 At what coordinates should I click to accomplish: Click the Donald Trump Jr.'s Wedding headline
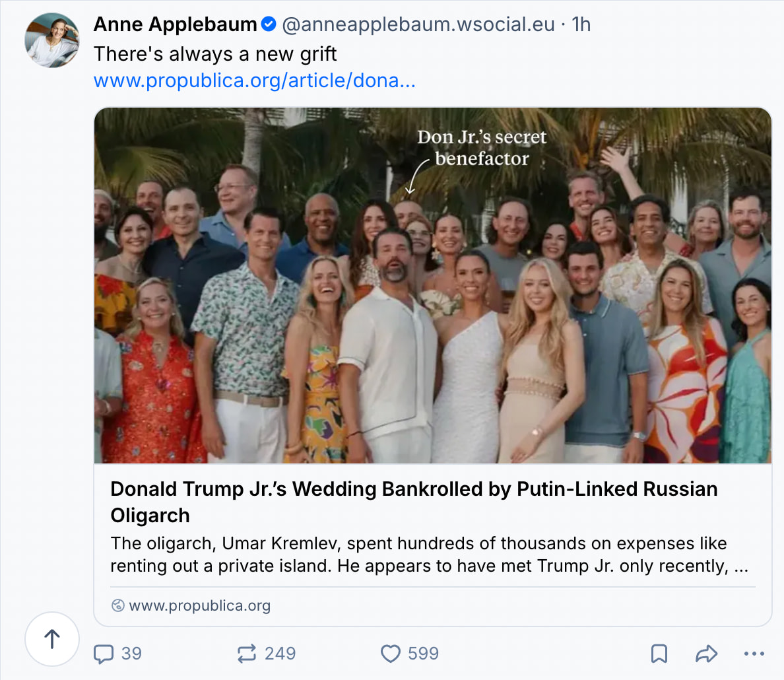tap(414, 502)
